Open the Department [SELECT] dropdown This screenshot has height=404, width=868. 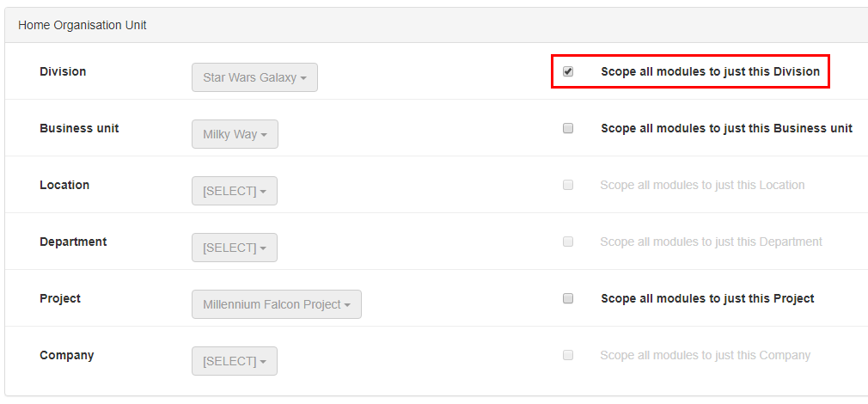pyautogui.click(x=235, y=248)
